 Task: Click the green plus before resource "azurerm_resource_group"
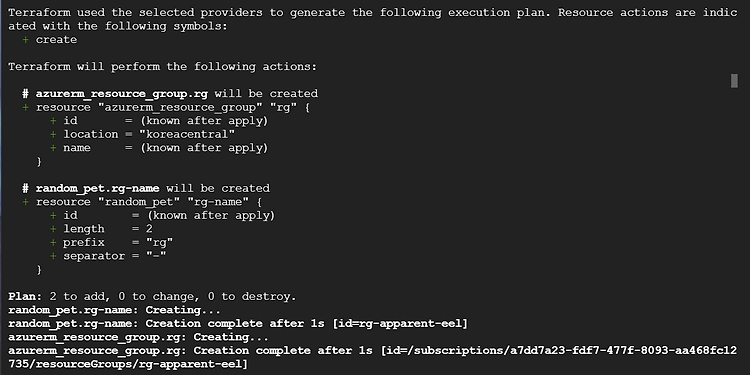point(25,107)
